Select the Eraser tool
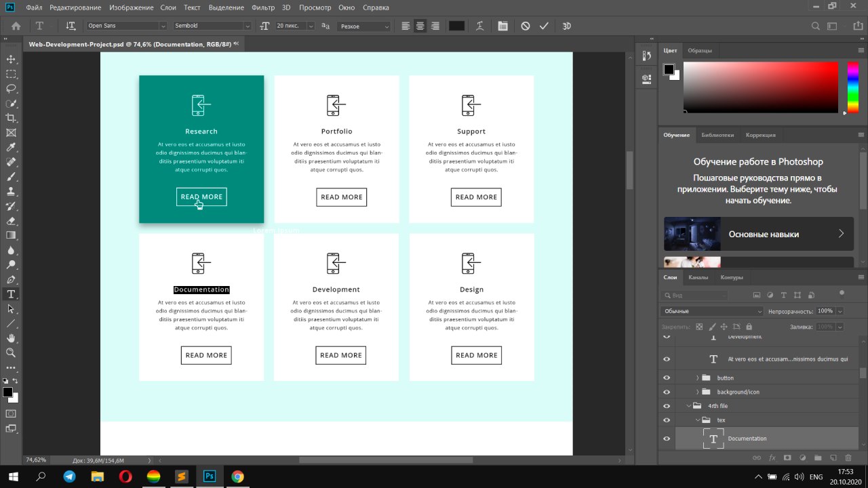This screenshot has width=868, height=488. [11, 221]
